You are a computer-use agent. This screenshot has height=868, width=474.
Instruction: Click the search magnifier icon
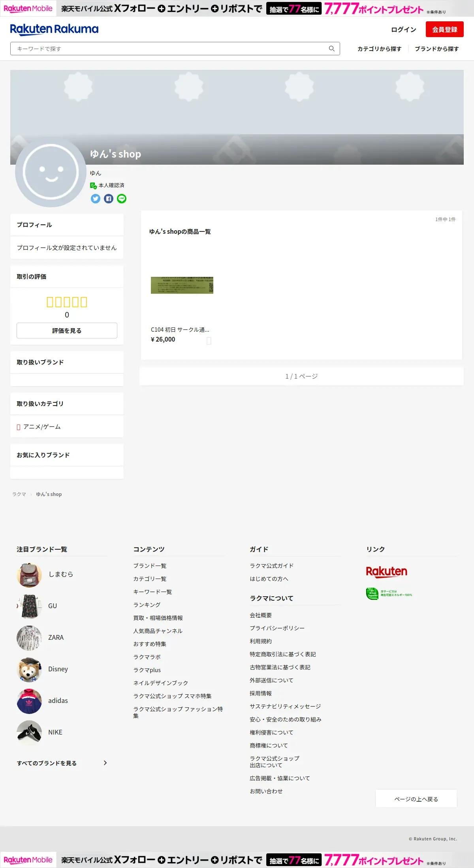[332, 49]
